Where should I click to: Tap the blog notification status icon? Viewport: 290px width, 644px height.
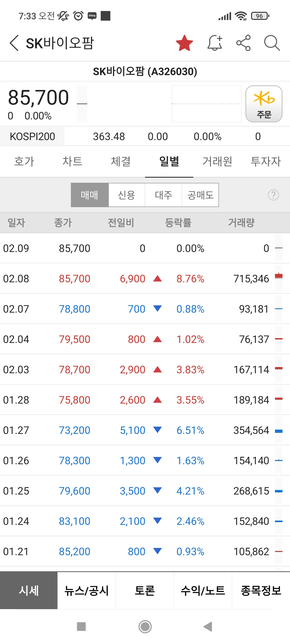pyautogui.click(x=92, y=16)
